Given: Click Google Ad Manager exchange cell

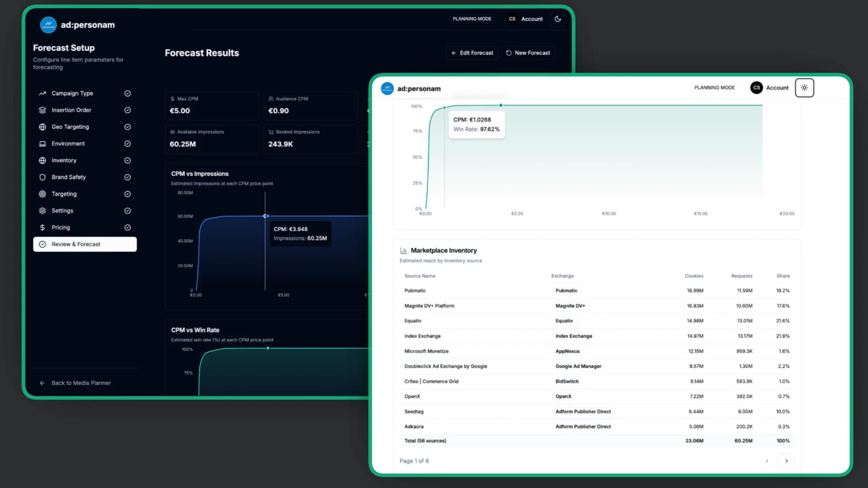Looking at the screenshot, I should [578, 366].
